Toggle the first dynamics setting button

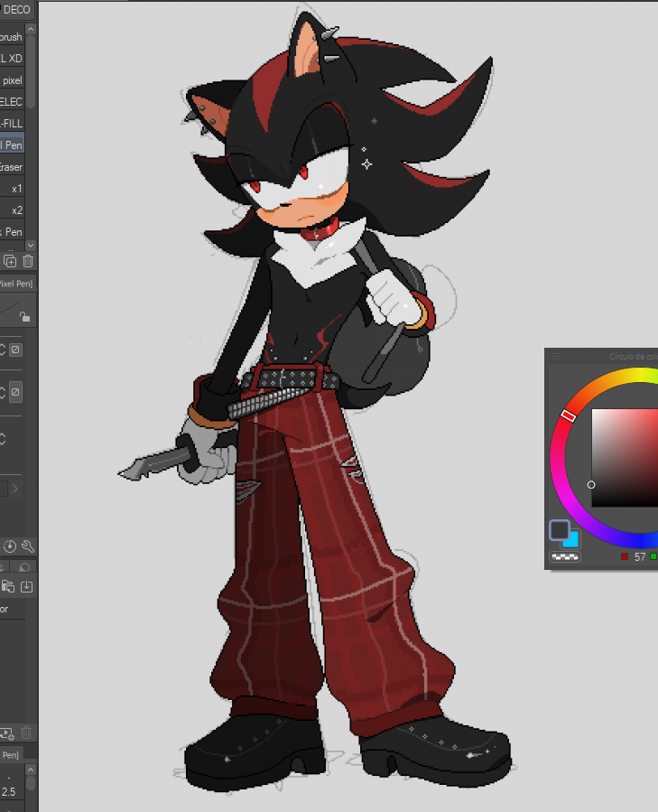(x=15, y=350)
